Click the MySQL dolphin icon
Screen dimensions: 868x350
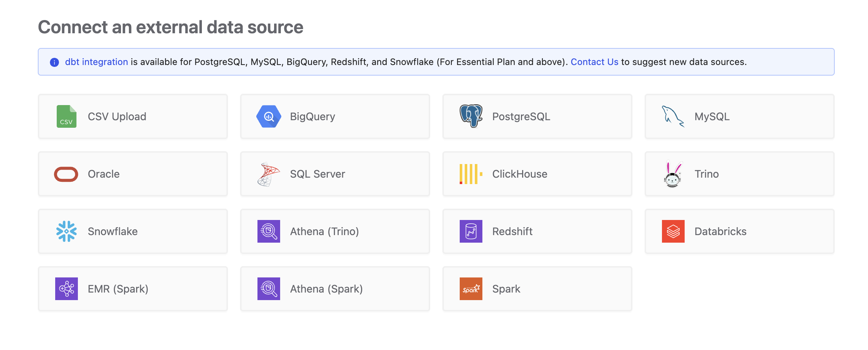pos(673,116)
